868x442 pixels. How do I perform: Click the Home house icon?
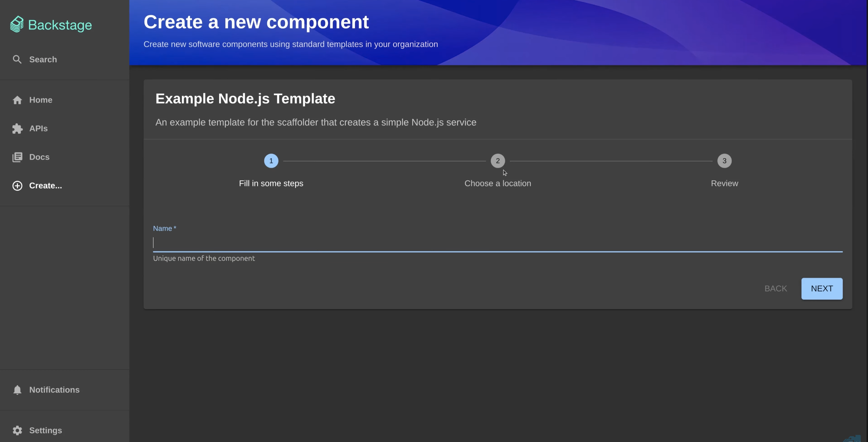click(17, 100)
